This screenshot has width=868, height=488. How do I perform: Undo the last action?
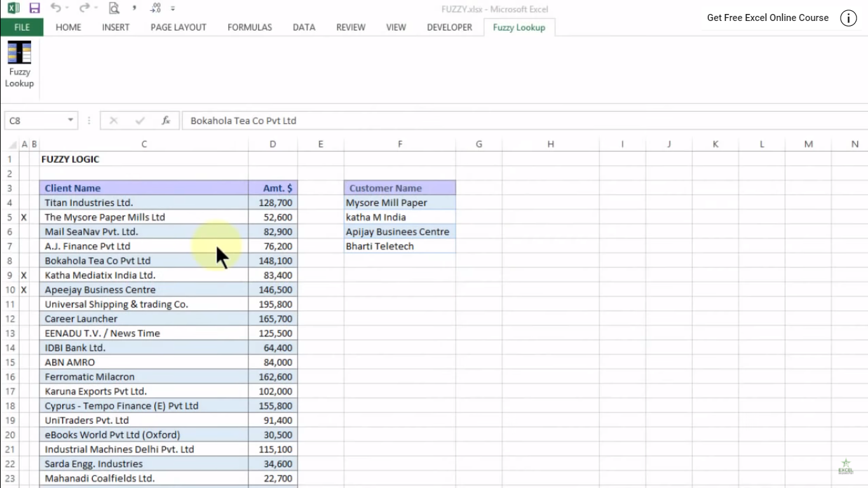(55, 8)
